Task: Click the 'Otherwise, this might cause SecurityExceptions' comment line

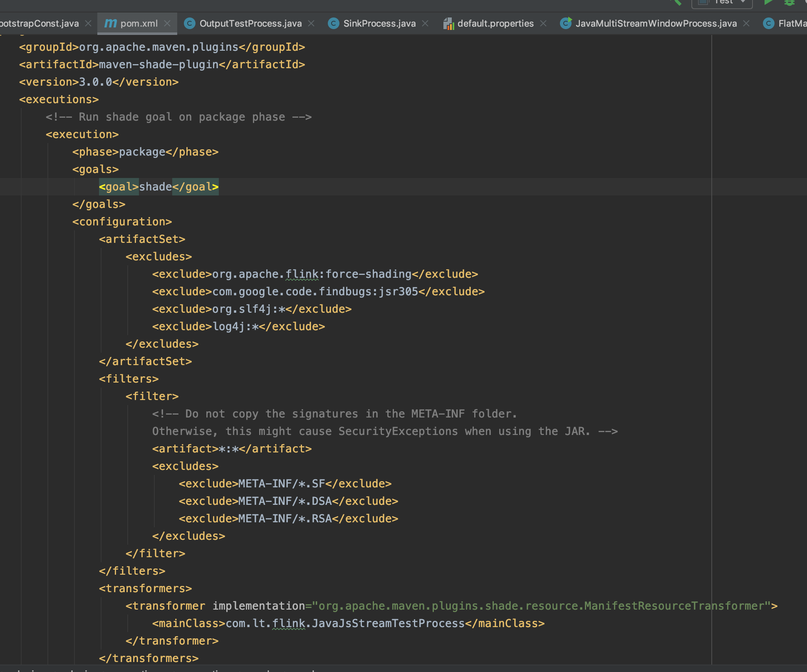Action: 385,431
